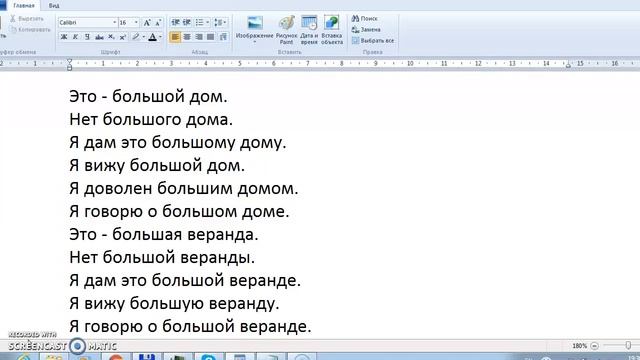Screen dimensions: 640x360
Task: Justify the paragraph text
Action: pyautogui.click(x=211, y=37)
